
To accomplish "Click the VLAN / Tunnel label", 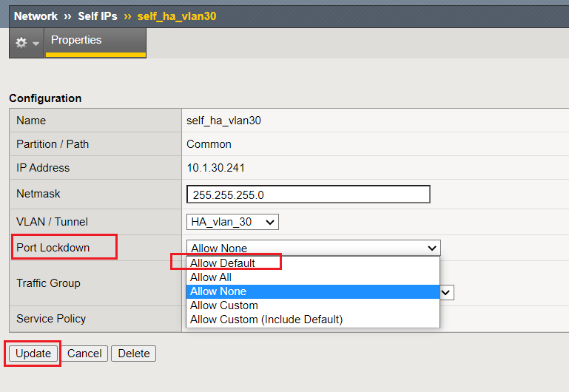I will 53,222.
